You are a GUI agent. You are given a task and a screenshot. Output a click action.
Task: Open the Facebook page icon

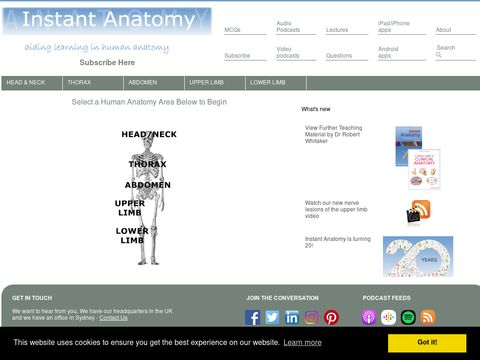(252, 317)
